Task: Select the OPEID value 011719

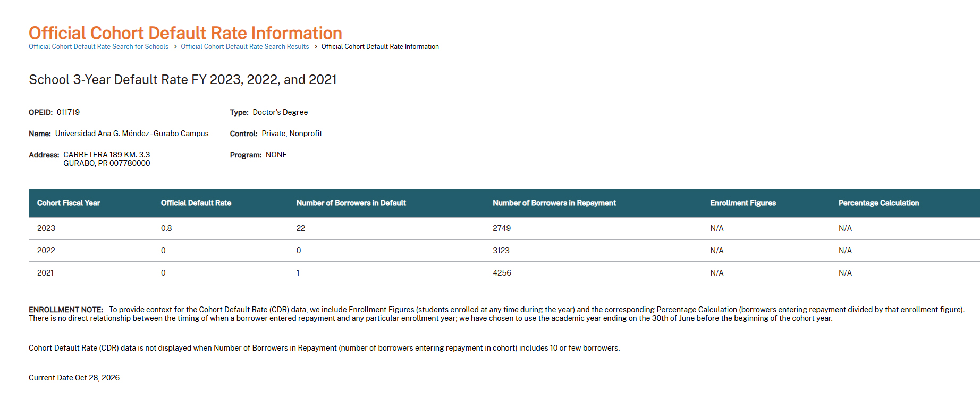Action: coord(68,112)
